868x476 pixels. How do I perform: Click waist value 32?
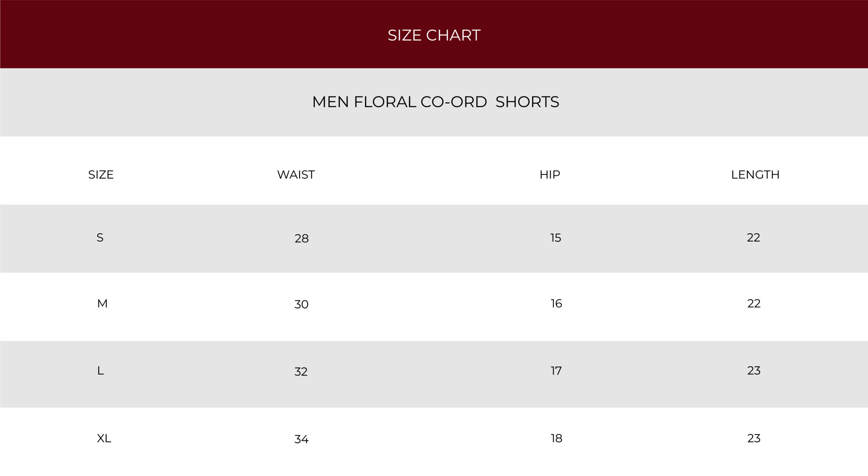pyautogui.click(x=301, y=372)
